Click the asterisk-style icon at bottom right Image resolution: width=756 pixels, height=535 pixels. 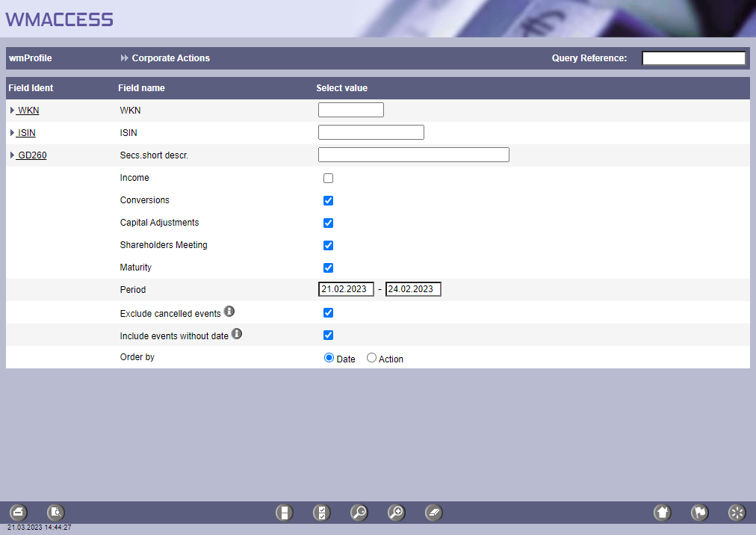[x=737, y=513]
